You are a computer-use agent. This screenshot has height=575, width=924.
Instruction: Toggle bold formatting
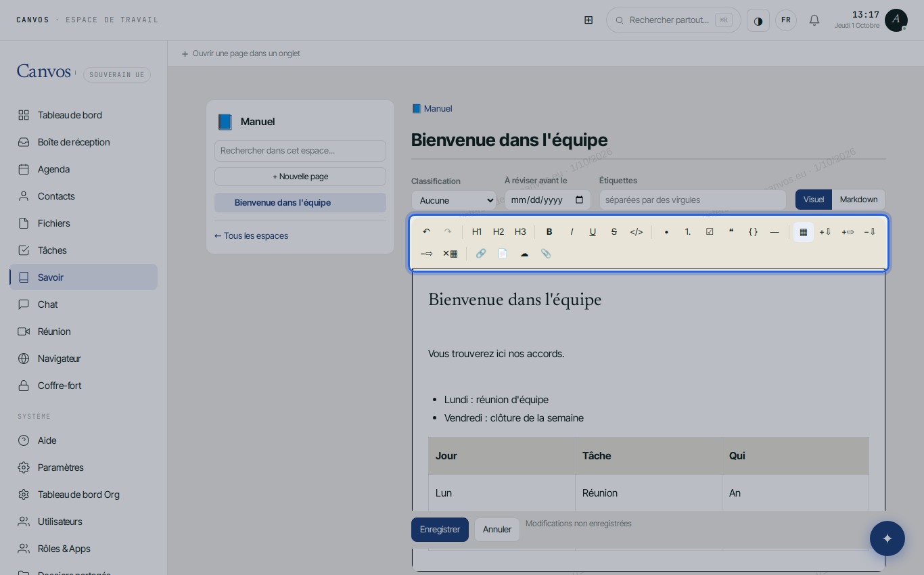coord(549,232)
